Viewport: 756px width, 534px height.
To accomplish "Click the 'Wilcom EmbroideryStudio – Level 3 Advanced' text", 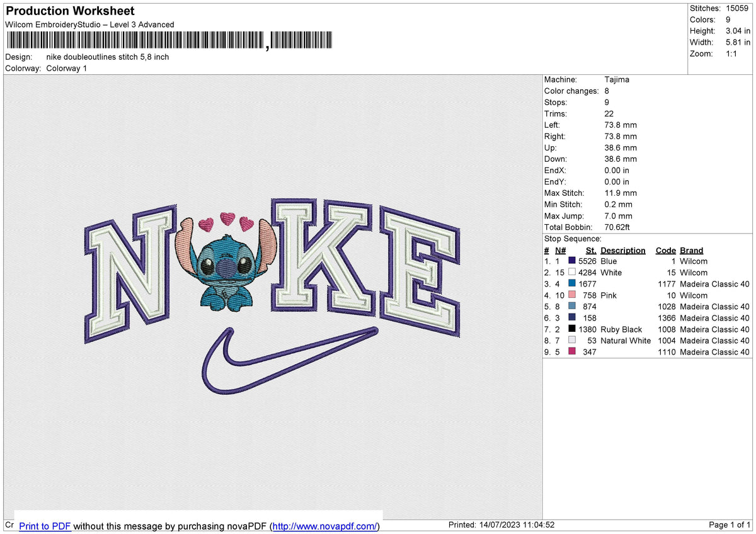I will (x=89, y=25).
